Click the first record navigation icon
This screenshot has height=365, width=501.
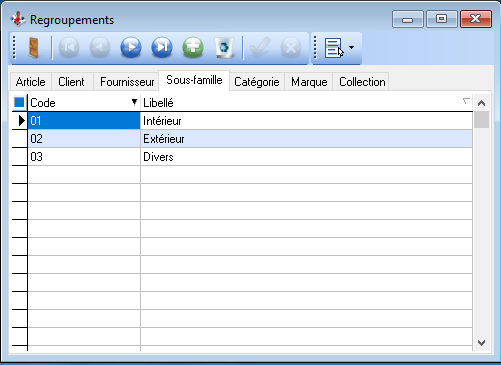click(x=69, y=48)
